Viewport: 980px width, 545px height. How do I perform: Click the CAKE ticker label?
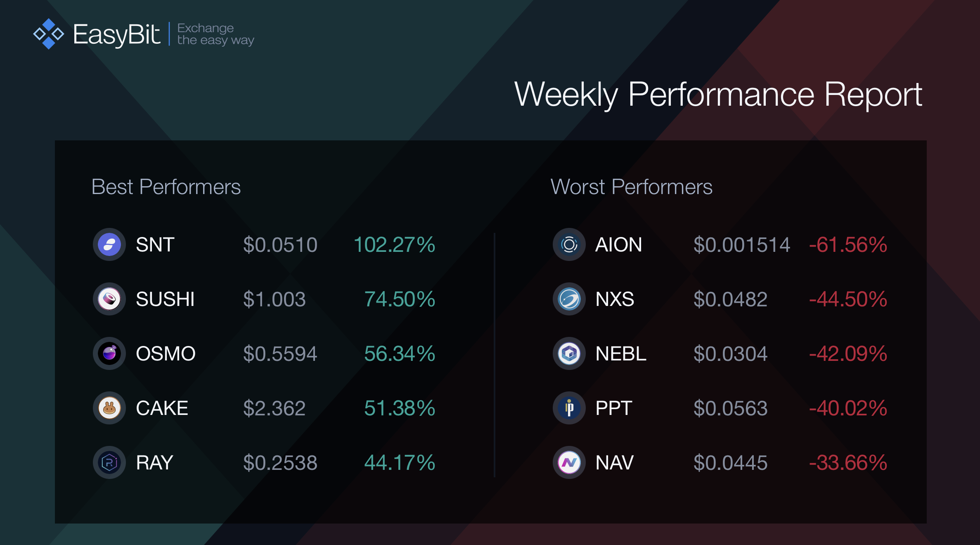coord(162,408)
